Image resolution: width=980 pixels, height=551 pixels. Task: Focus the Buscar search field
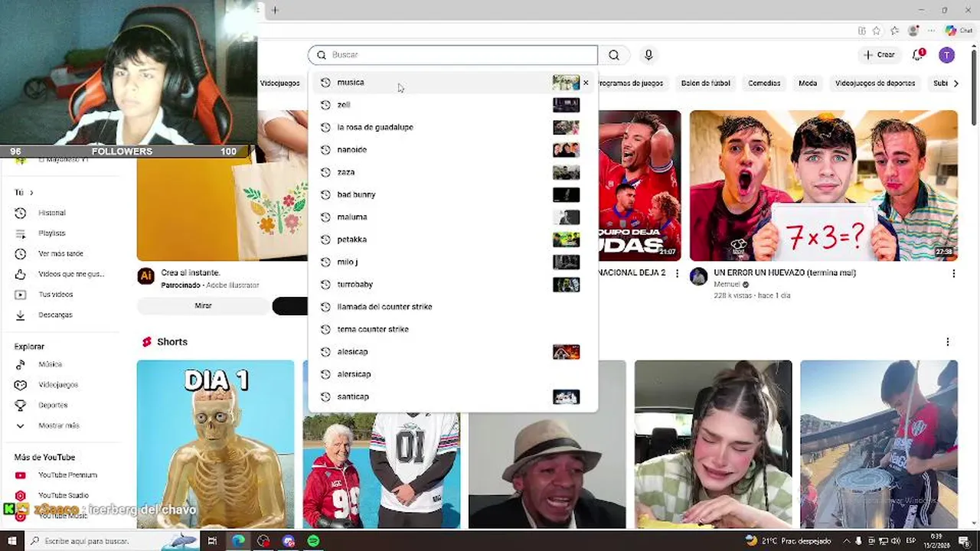[x=453, y=55]
